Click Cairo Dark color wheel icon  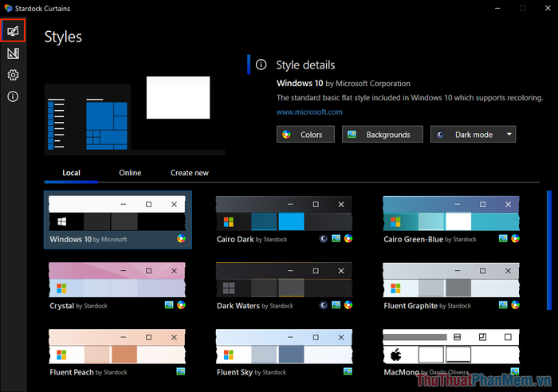pyautogui.click(x=348, y=239)
